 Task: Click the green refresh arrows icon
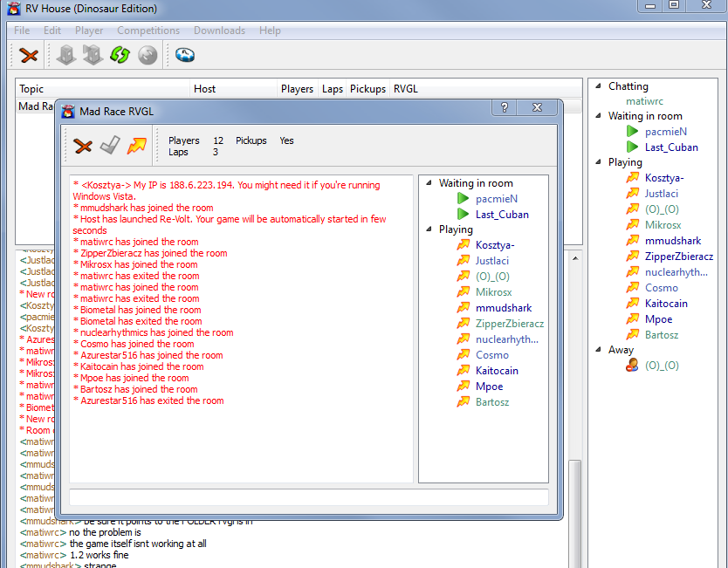tap(120, 55)
